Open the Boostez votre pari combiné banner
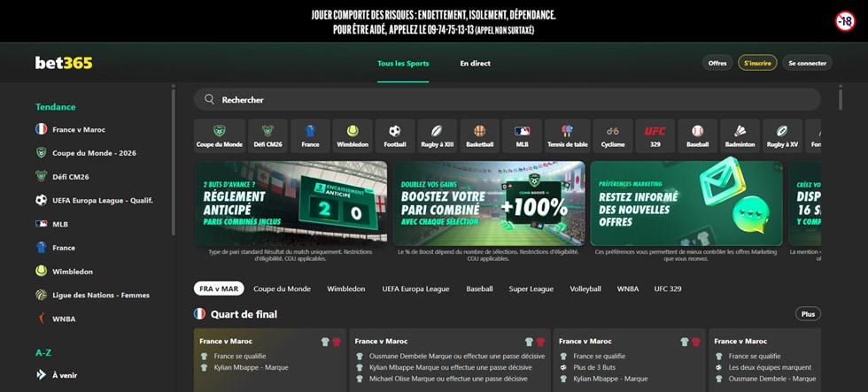The width and height of the screenshot is (868, 392). tap(489, 204)
